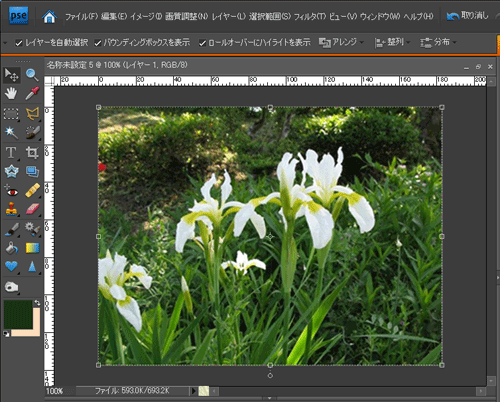Select the Red Eye Removal tool
This screenshot has width=500, height=402.
coord(11,191)
